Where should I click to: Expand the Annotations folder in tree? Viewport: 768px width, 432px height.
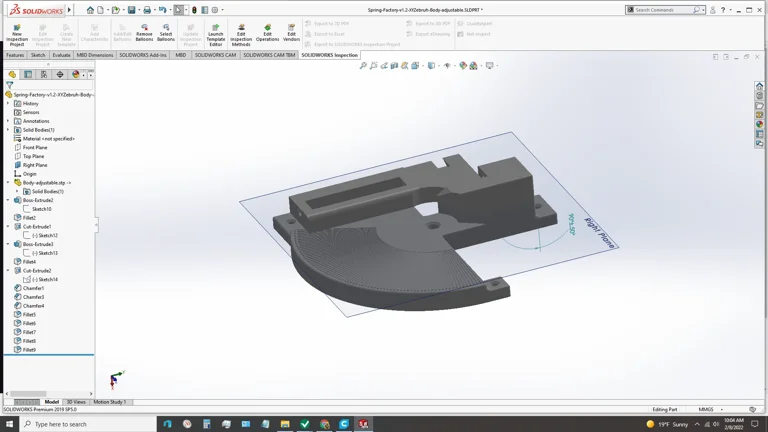8,121
